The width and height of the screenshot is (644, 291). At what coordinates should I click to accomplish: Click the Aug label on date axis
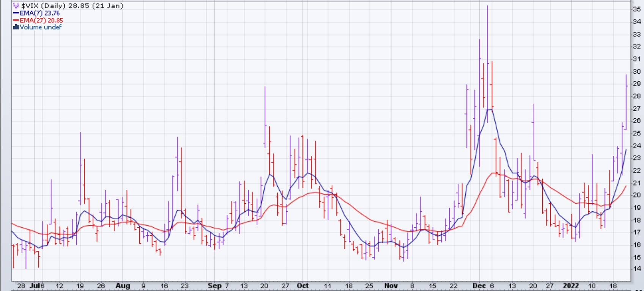point(123,286)
